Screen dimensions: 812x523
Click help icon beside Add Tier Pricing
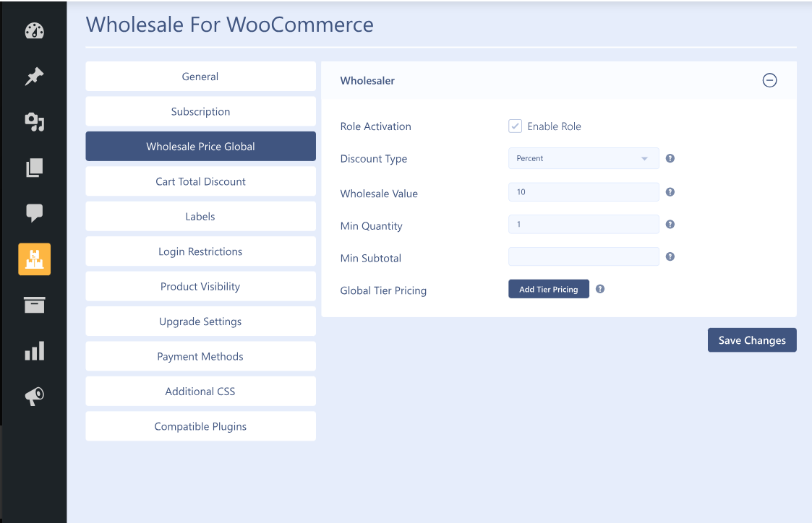pyautogui.click(x=600, y=289)
